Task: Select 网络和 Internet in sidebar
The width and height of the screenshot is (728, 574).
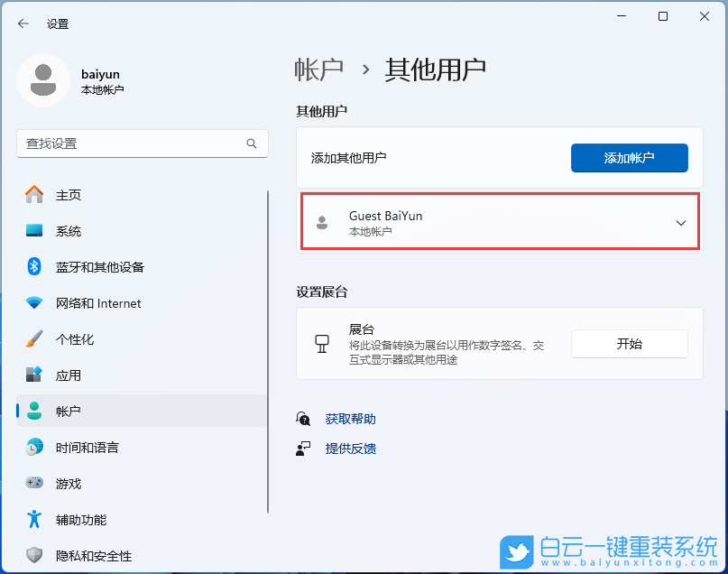Action: tap(90, 303)
